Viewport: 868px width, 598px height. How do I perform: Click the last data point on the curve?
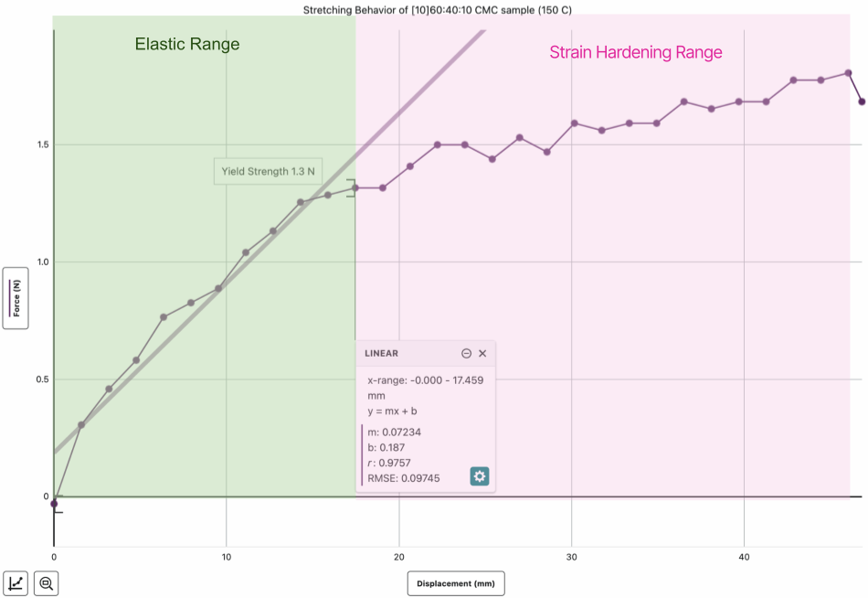coord(862,101)
